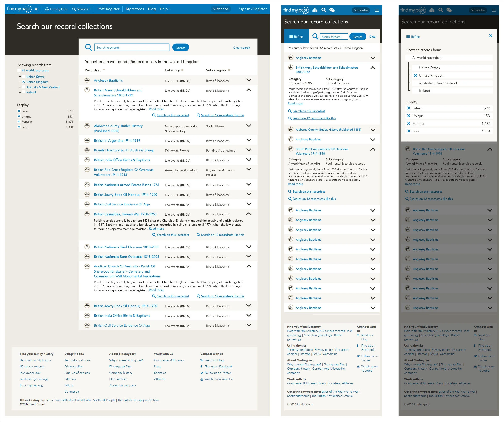Image resolution: width=504 pixels, height=422 pixels.
Task: Open the Search dropdown in top navigation
Action: coord(81,9)
